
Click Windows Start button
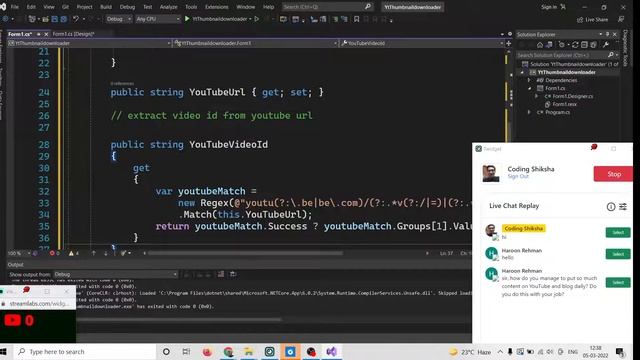(x=4, y=351)
